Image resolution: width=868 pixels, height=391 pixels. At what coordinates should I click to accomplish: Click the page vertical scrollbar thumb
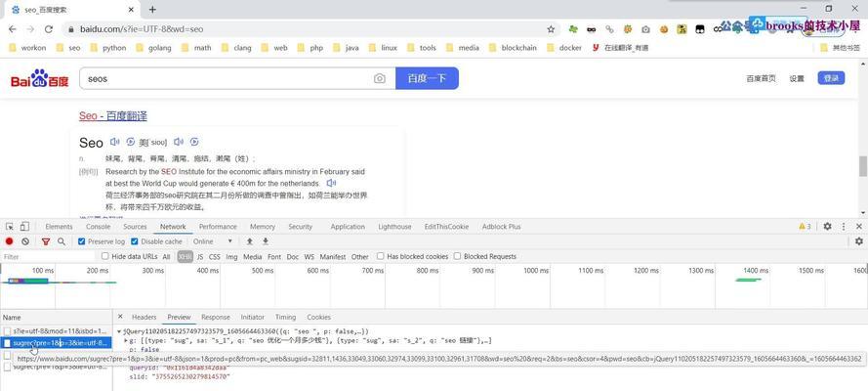[862, 167]
